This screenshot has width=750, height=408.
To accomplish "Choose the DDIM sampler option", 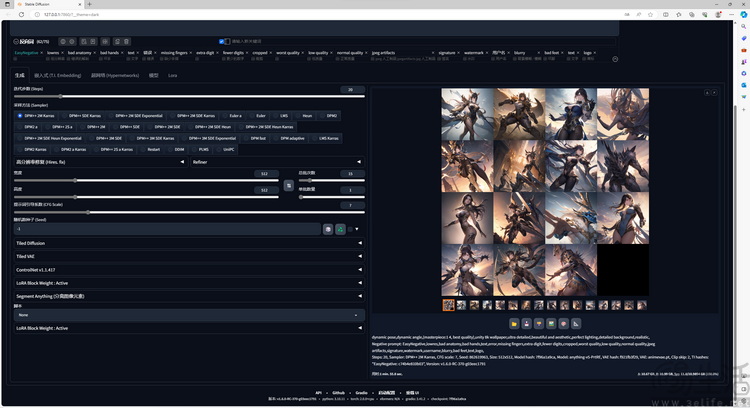I will (x=179, y=149).
